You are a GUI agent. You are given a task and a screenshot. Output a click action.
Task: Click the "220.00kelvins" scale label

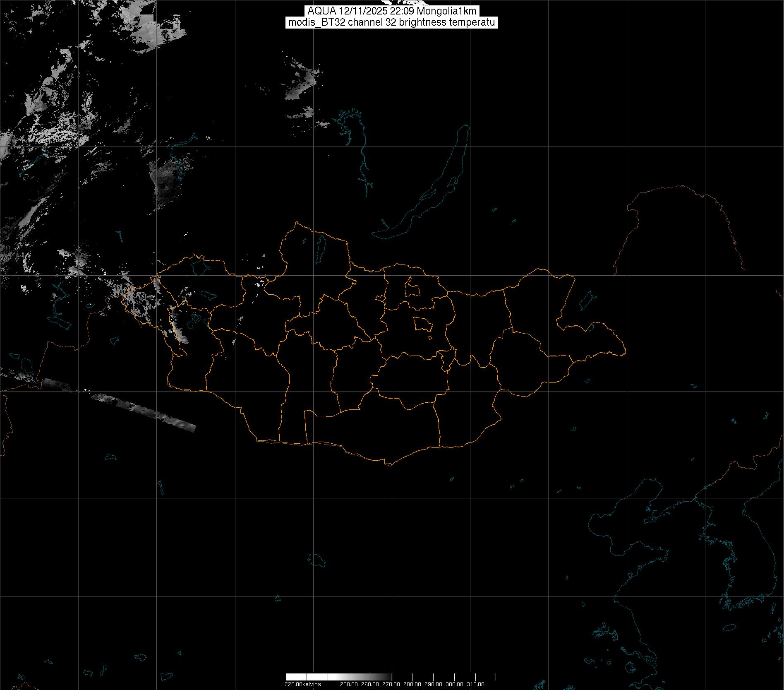[x=302, y=684]
